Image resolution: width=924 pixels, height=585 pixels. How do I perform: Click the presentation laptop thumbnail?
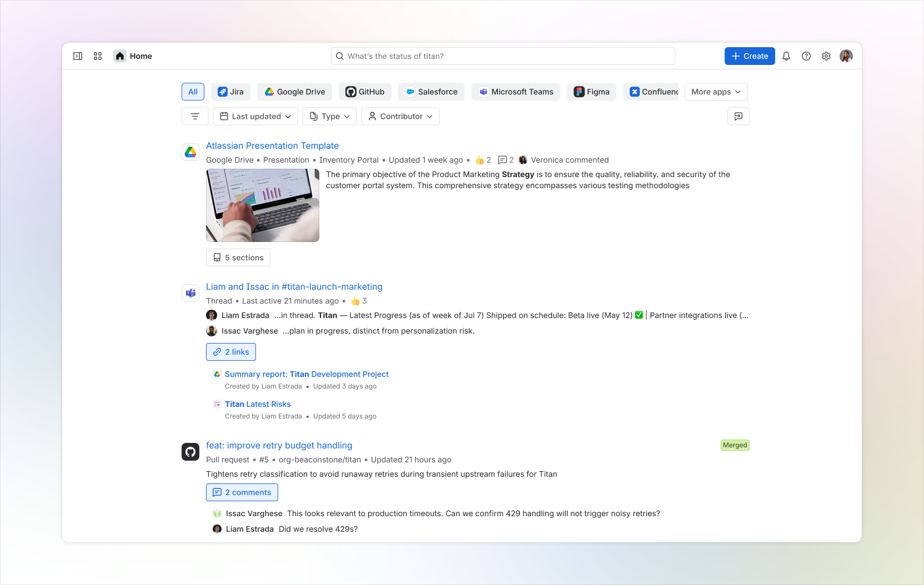point(263,205)
